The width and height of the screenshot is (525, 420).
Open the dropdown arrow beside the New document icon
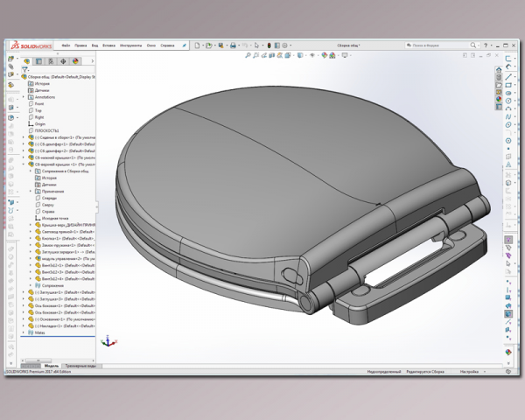203,45
